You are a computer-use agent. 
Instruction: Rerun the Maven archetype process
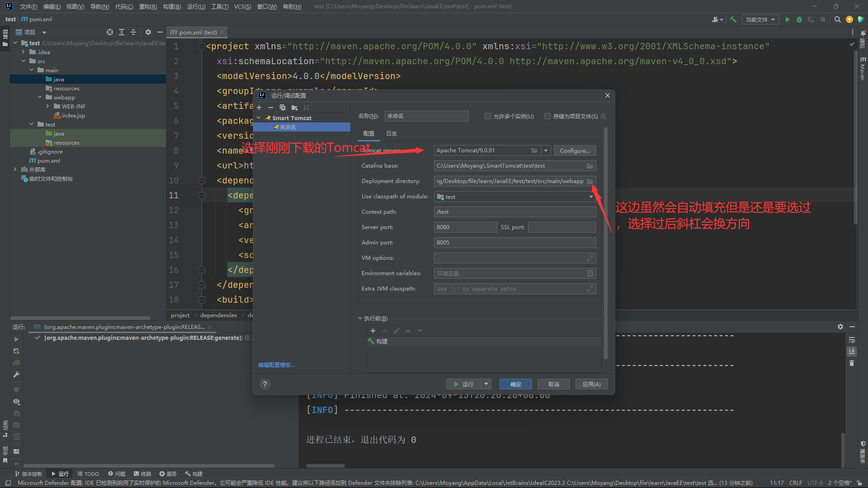pos(16,339)
